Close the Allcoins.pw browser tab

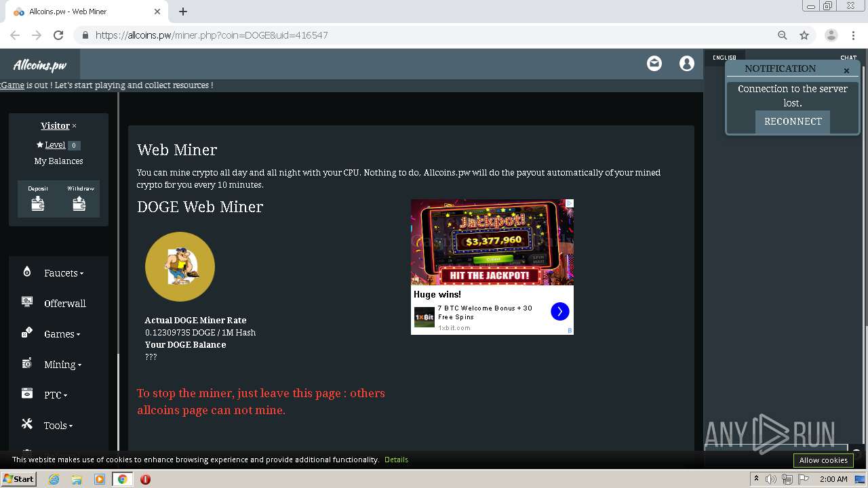(157, 12)
